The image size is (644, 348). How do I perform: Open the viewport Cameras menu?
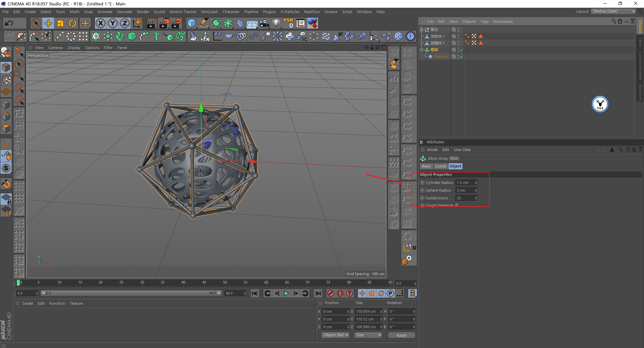(x=56, y=48)
